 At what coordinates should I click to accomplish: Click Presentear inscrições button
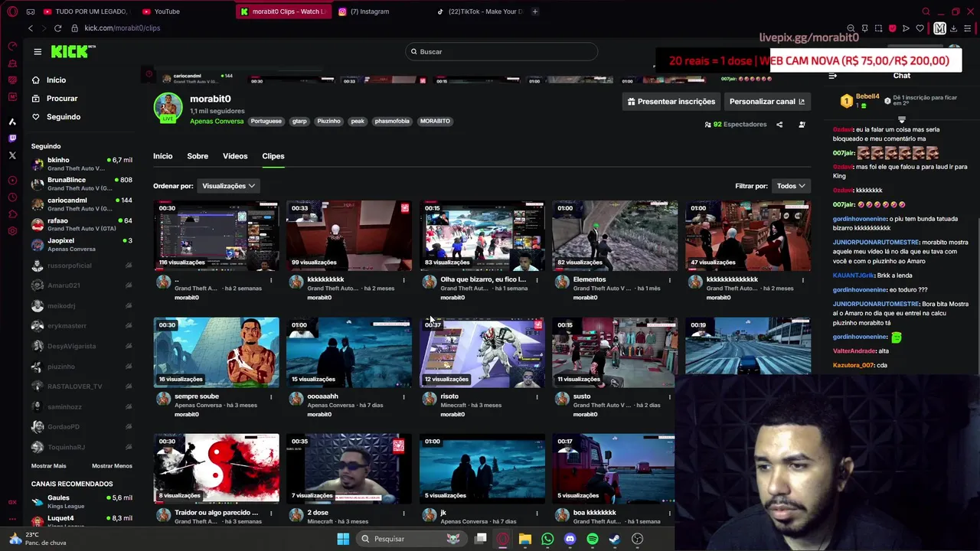click(x=671, y=102)
